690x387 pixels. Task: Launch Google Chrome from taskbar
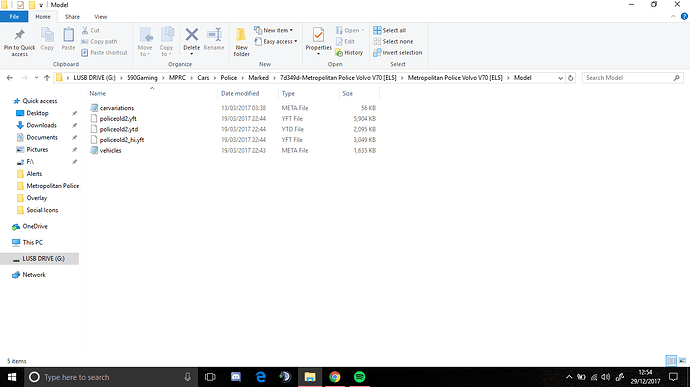pos(335,377)
